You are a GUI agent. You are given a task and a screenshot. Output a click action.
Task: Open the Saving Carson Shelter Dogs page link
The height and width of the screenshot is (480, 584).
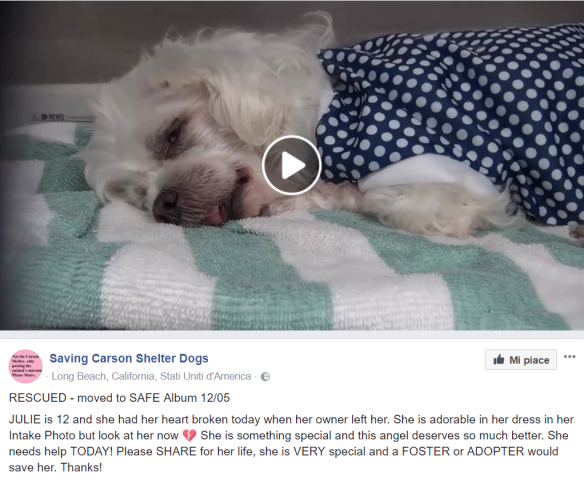(x=129, y=358)
